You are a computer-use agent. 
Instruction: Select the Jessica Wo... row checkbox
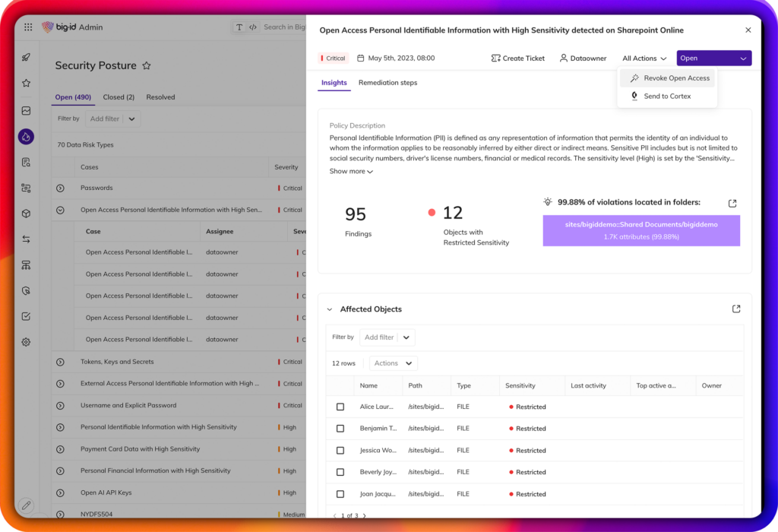click(x=340, y=451)
